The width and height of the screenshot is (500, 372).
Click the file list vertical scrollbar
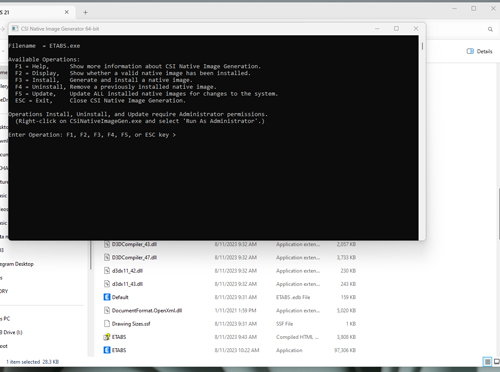(499, 213)
